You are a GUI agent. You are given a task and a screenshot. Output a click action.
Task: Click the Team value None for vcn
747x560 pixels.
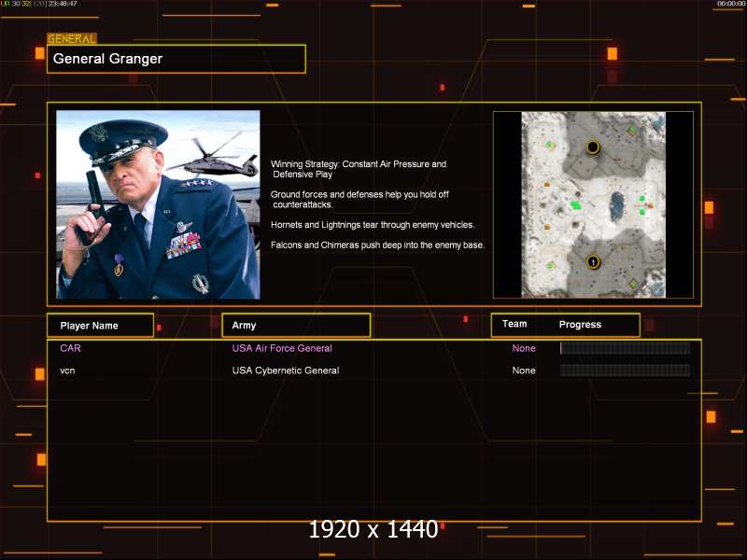click(524, 371)
